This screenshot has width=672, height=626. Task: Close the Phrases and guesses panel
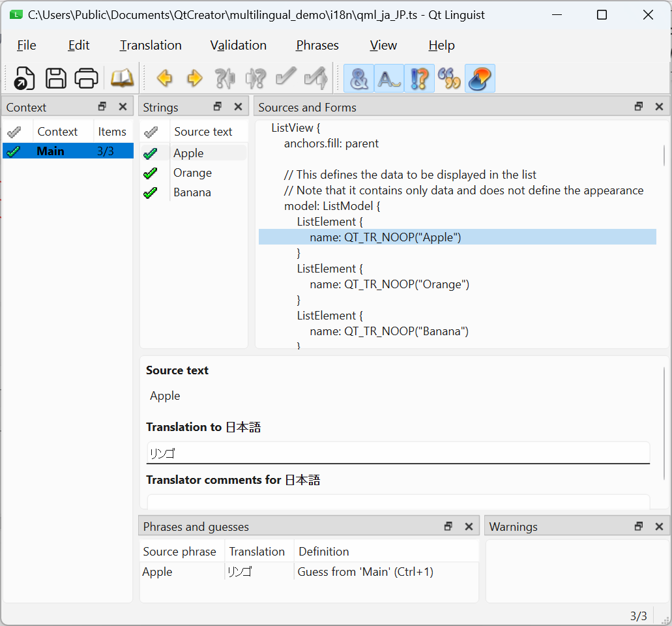pos(469,526)
